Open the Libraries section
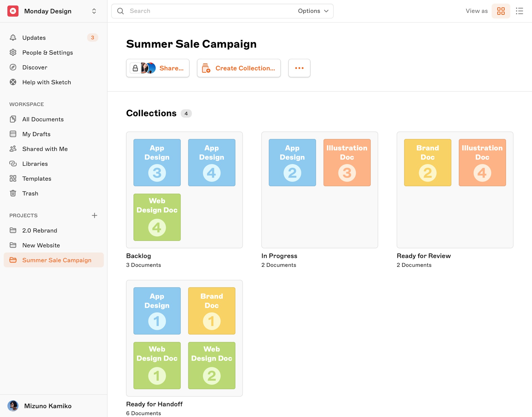The width and height of the screenshot is (532, 417). (x=35, y=163)
